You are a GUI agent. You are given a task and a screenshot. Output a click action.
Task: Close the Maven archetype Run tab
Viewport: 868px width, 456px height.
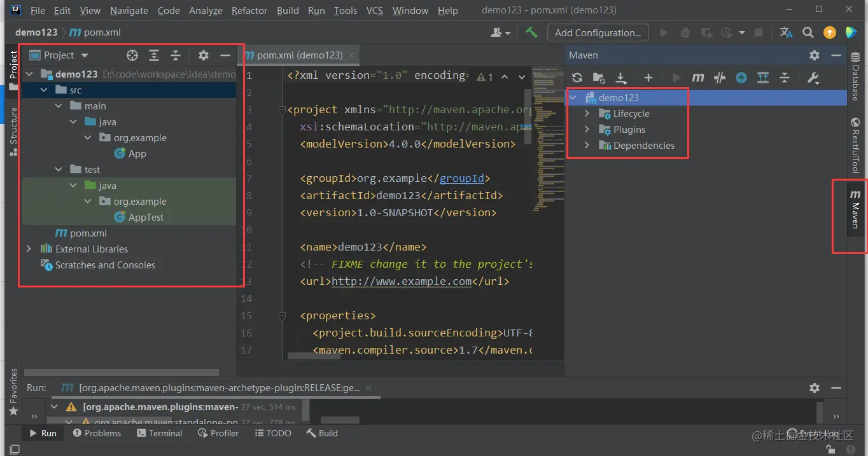click(x=368, y=387)
